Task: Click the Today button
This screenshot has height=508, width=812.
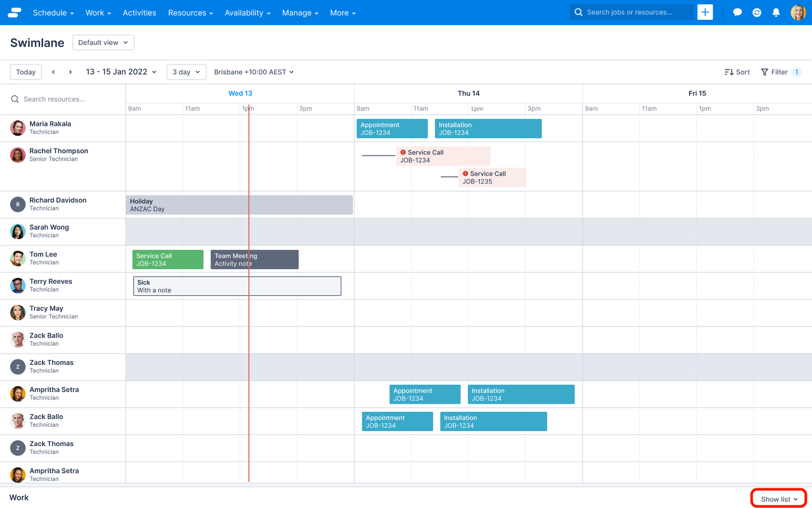Action: tap(26, 72)
